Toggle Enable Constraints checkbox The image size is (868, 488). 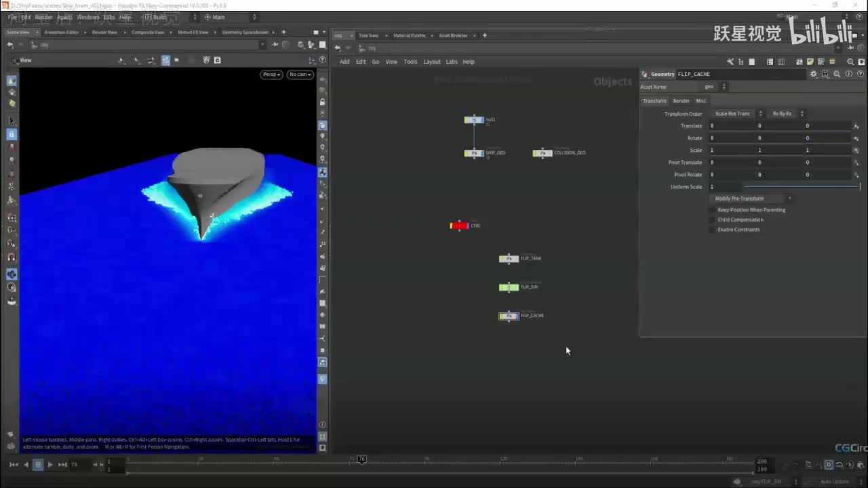coord(712,230)
